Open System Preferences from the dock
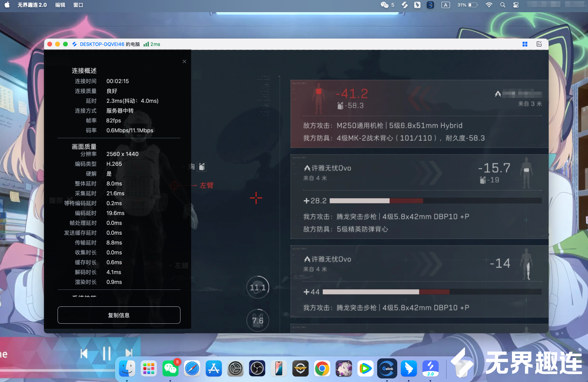 tap(236, 369)
